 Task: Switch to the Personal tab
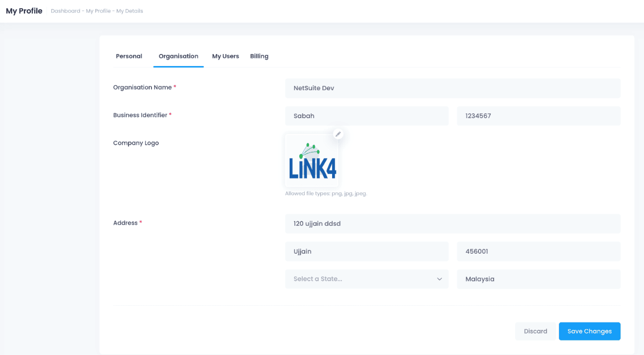(x=129, y=56)
